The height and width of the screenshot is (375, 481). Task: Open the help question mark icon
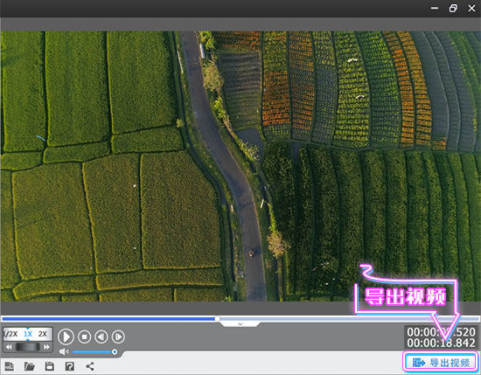pos(69,366)
